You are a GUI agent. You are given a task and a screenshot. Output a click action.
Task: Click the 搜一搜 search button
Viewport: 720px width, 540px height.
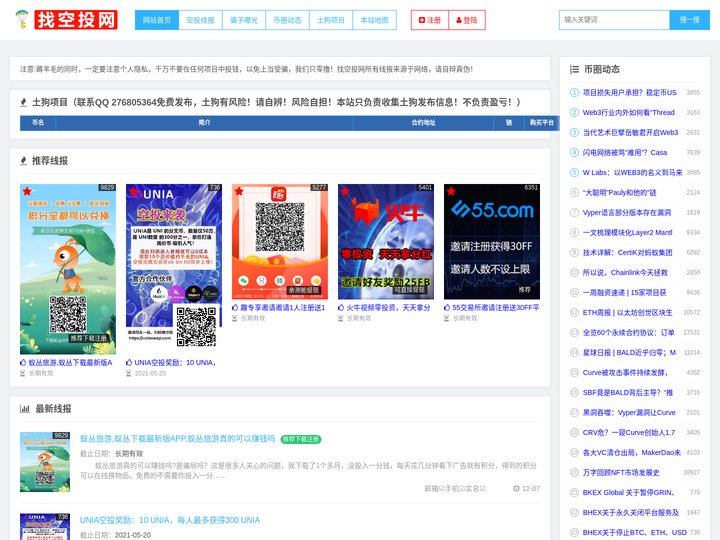[689, 20]
